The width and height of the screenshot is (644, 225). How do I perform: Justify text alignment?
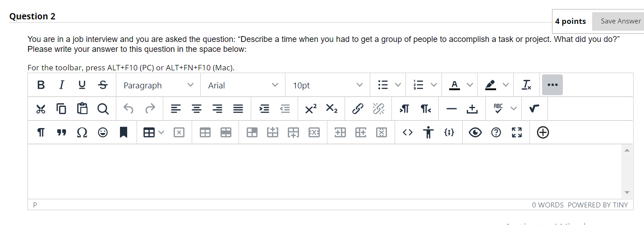click(238, 109)
